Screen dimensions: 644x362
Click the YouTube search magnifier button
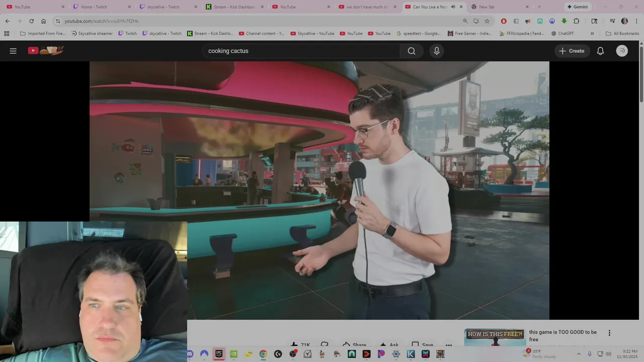click(412, 51)
